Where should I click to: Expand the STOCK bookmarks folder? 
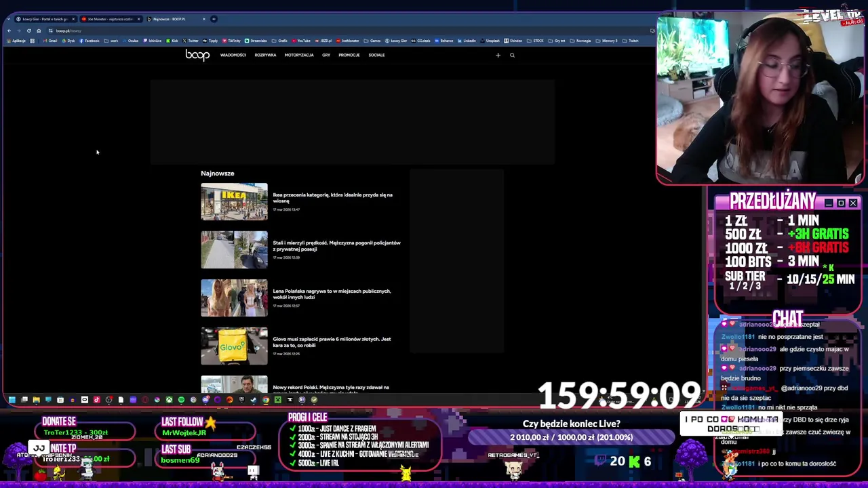click(534, 41)
